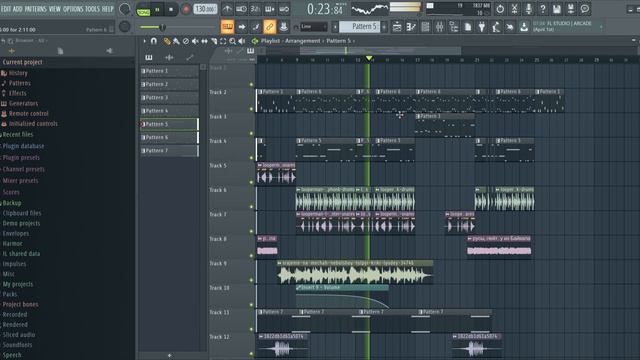
Task: Open the Playlist magnet snap options
Action: pyautogui.click(x=154, y=41)
